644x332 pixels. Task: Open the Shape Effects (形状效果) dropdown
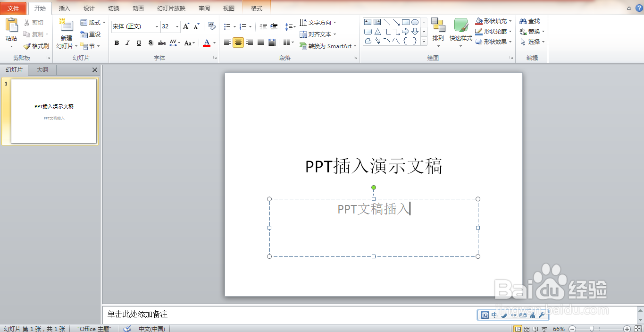[x=493, y=42]
